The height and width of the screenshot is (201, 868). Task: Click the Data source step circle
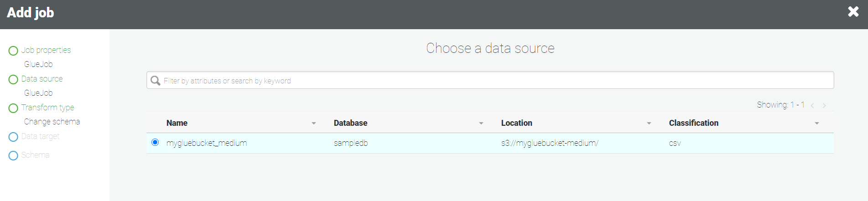pyautogui.click(x=13, y=79)
